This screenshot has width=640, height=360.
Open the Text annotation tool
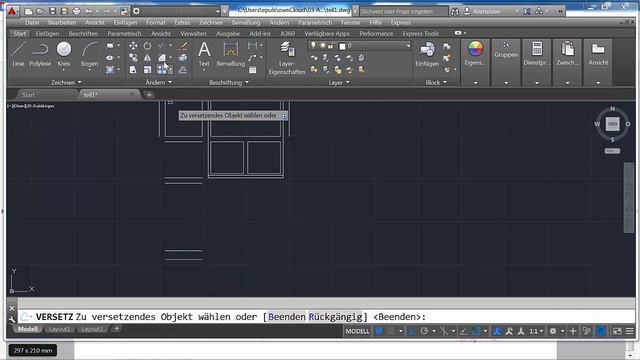pyautogui.click(x=204, y=54)
